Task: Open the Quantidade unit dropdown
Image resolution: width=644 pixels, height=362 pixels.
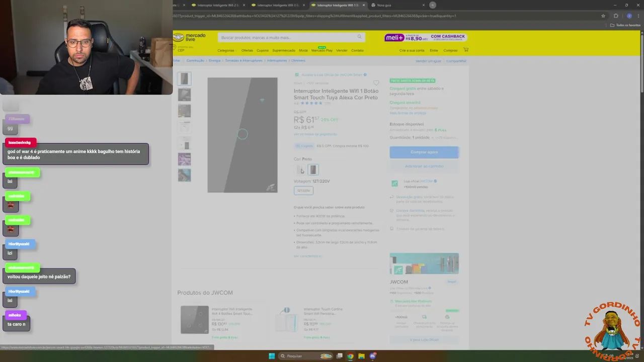Action: 424,137
